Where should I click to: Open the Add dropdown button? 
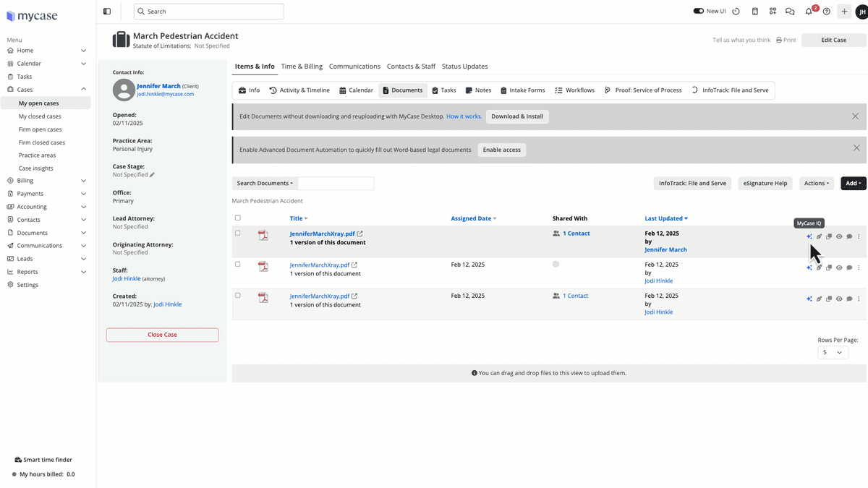tap(853, 184)
